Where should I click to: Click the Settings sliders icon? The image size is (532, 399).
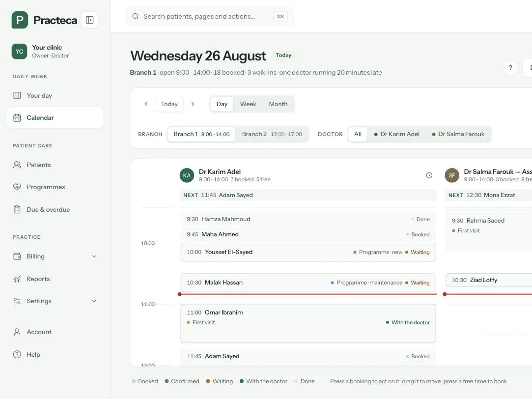(x=17, y=301)
